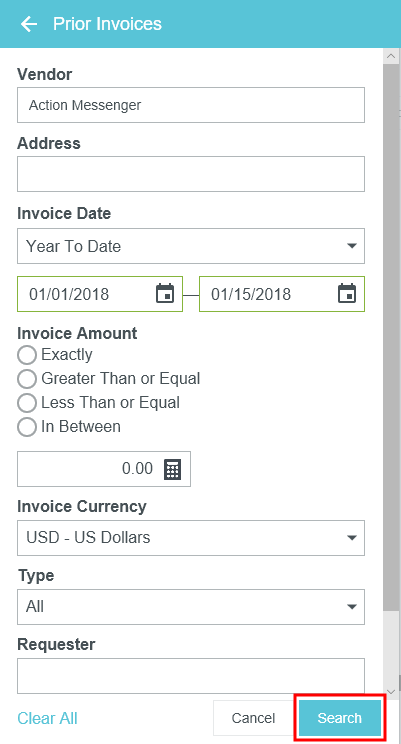Viewport: 401px width, 744px height.
Task: Select Less Than or Equal option
Action: 27,403
